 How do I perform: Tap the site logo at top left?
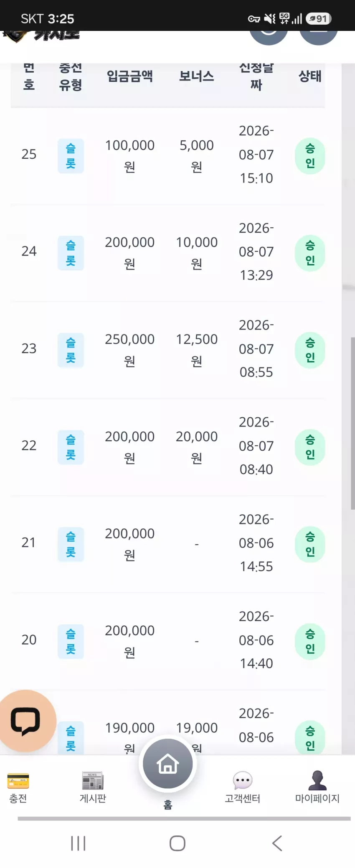click(41, 36)
